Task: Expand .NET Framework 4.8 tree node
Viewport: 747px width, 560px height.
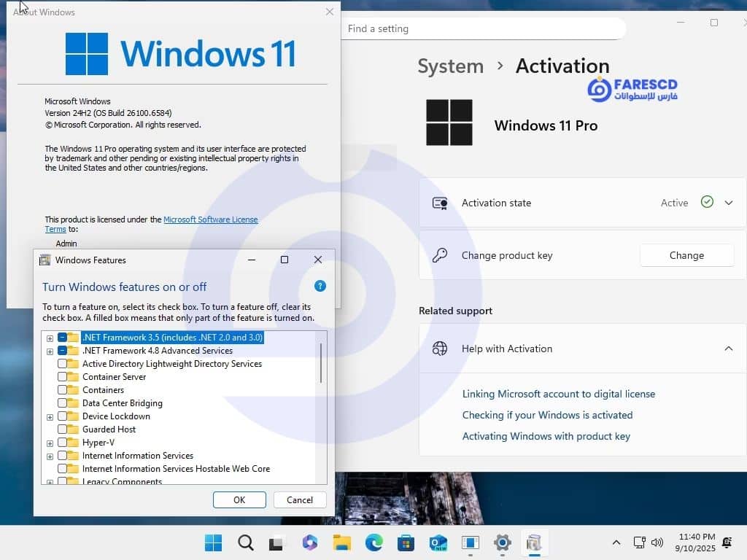Action: 50,351
